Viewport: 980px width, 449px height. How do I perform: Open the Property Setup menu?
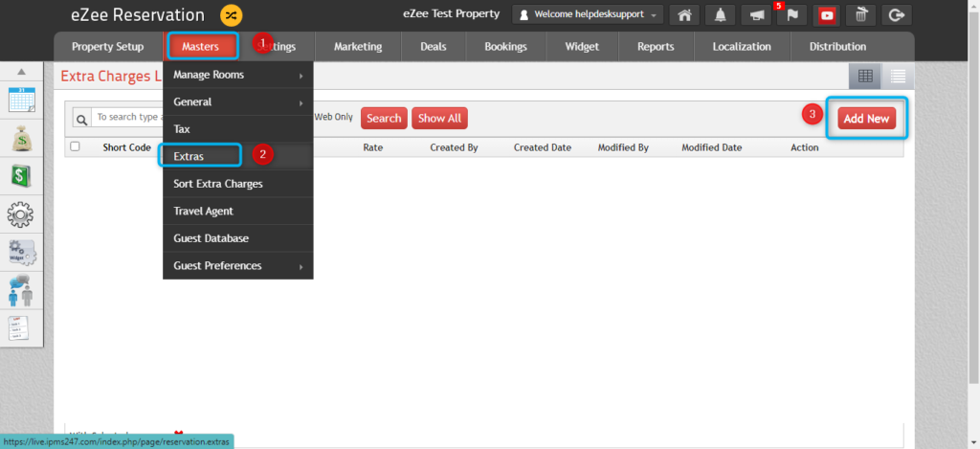107,47
